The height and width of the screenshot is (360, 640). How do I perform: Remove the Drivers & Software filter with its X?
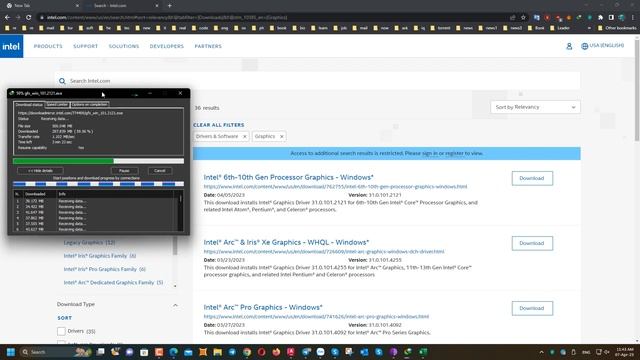pyautogui.click(x=244, y=136)
